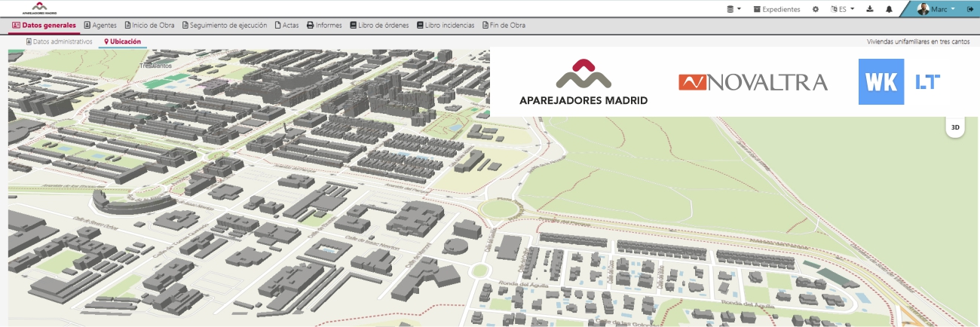The height and width of the screenshot is (327, 980).
Task: Open settings via the gear icon
Action: pyautogui.click(x=815, y=9)
